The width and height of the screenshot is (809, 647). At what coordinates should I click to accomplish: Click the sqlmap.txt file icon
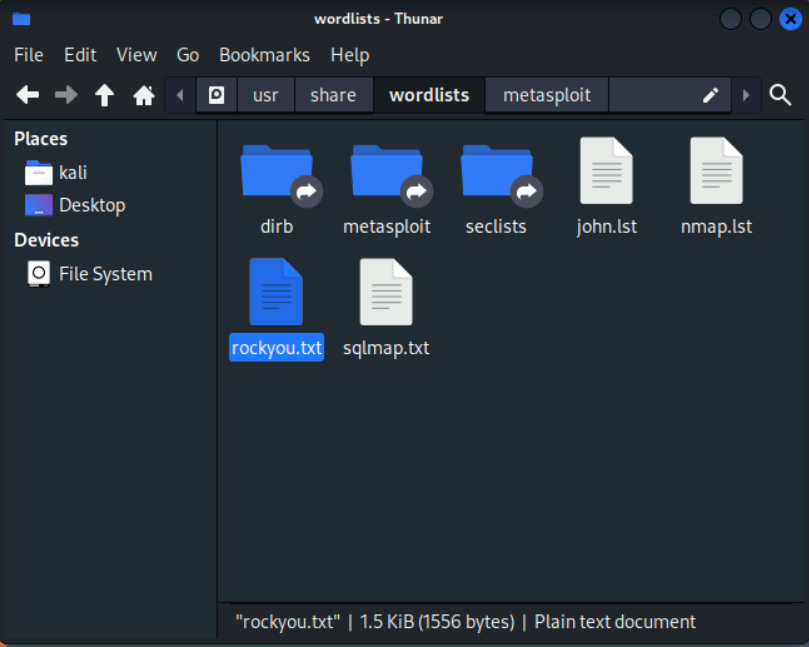pyautogui.click(x=385, y=293)
